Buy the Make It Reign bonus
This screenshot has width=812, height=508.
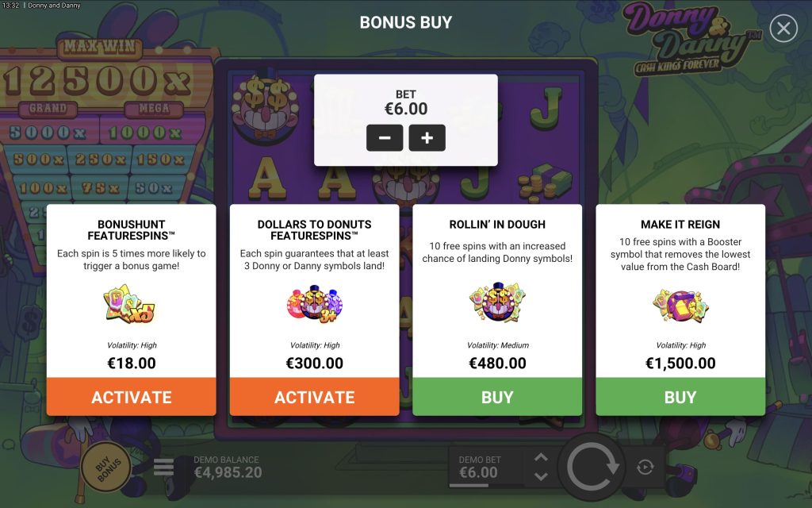coord(680,397)
